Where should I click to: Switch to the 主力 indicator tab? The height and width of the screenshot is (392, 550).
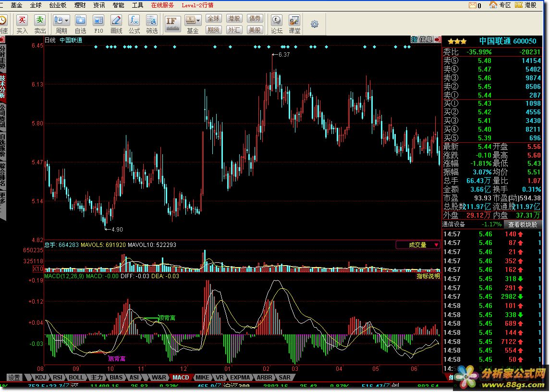point(97,377)
